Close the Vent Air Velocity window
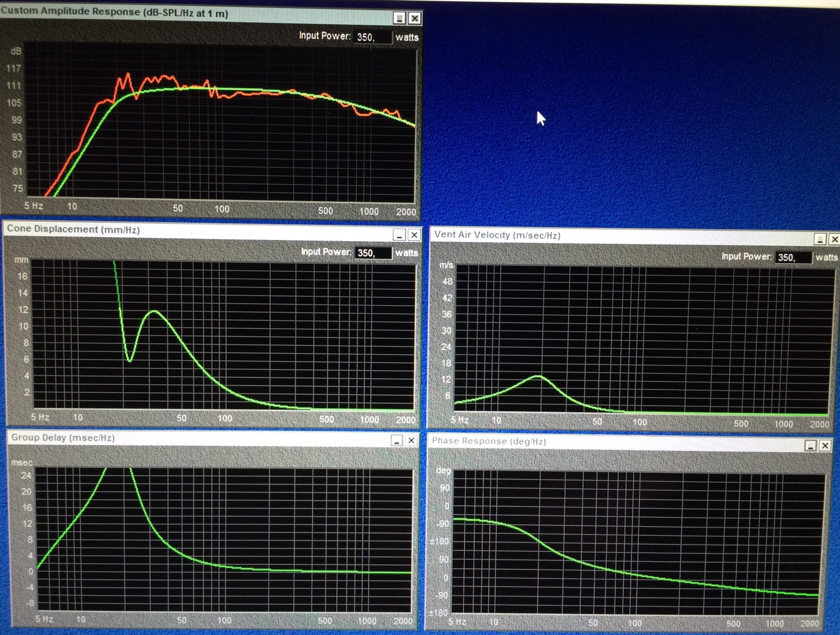The width and height of the screenshot is (840, 635). pyautogui.click(x=834, y=240)
